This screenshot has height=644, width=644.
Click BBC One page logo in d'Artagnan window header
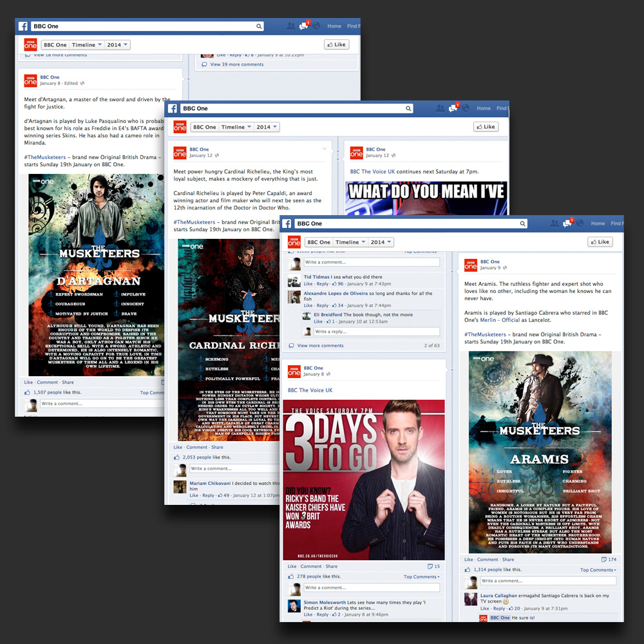click(x=30, y=45)
